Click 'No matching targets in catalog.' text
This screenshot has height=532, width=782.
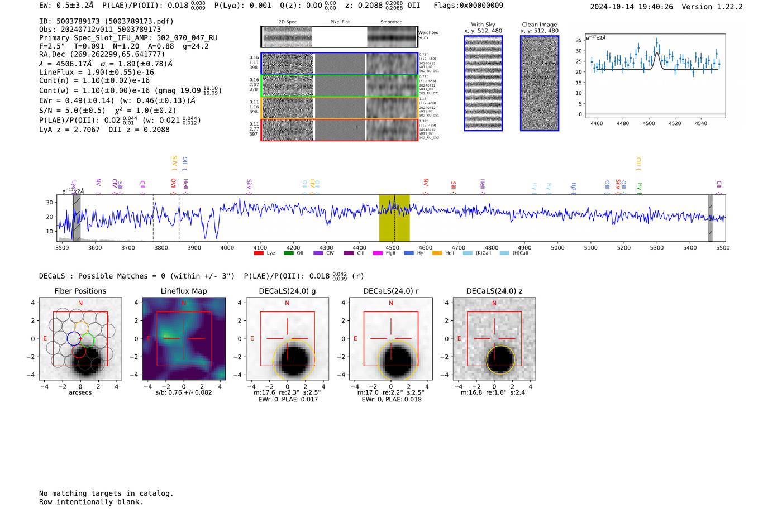tap(106, 493)
